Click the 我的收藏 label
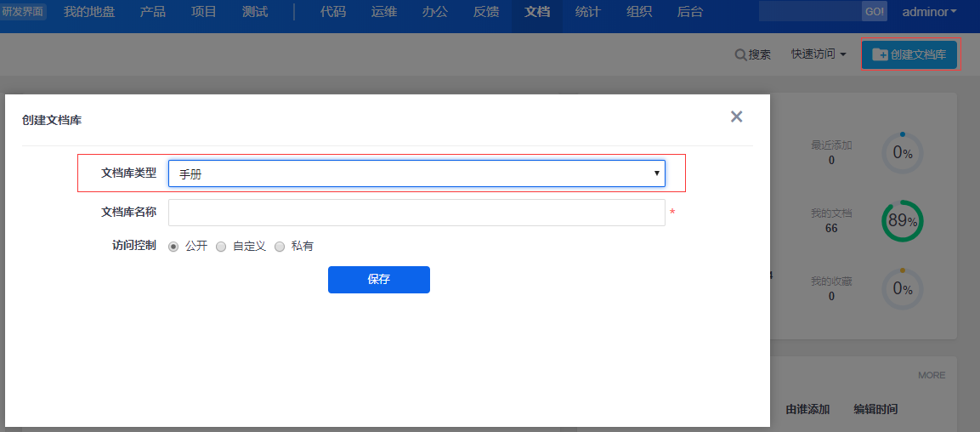Viewport: 980px width, 432px height. pyautogui.click(x=831, y=281)
